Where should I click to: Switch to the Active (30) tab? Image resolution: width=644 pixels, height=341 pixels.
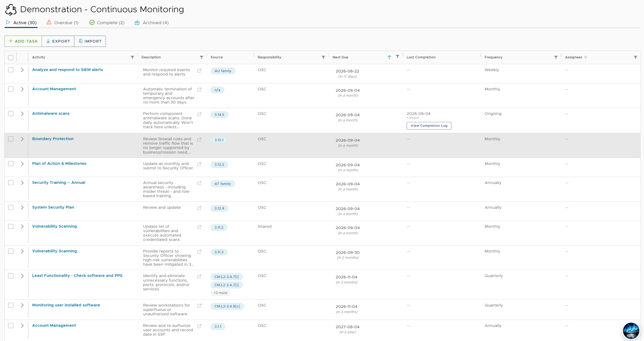pos(21,23)
